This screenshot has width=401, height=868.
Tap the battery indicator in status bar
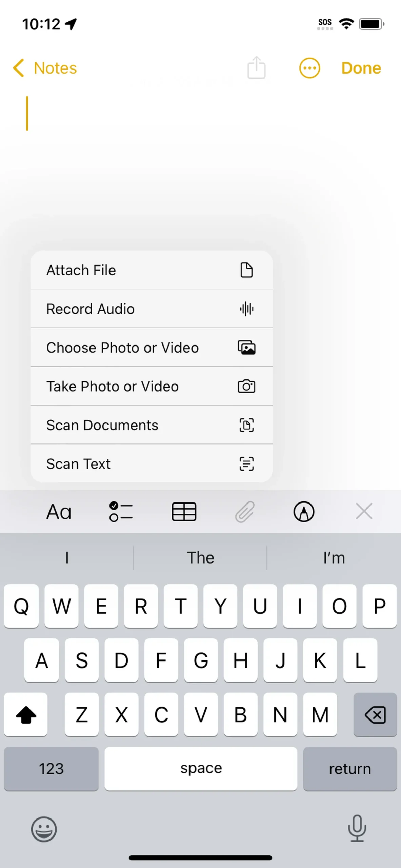pos(372,24)
